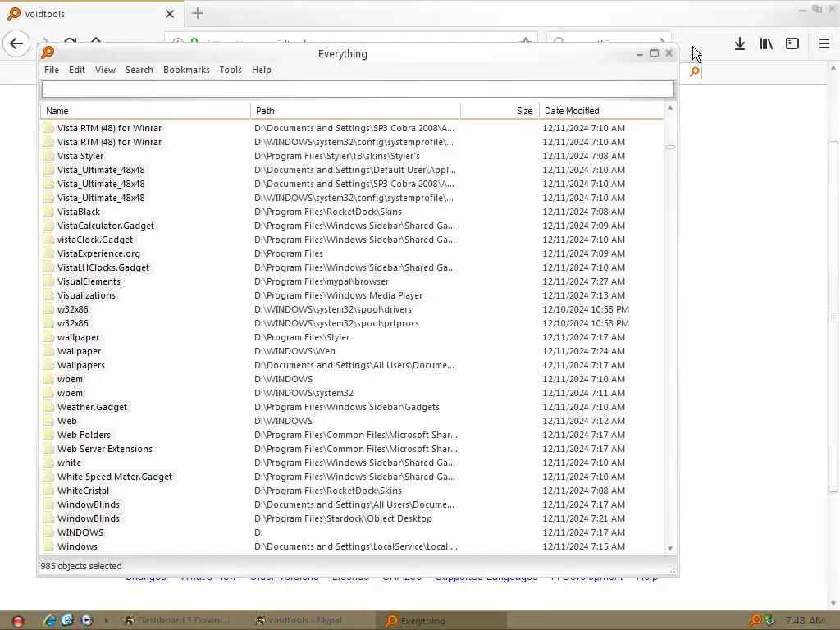Click the Everything window resize grip
Screen dimensions: 840x630
point(673,570)
